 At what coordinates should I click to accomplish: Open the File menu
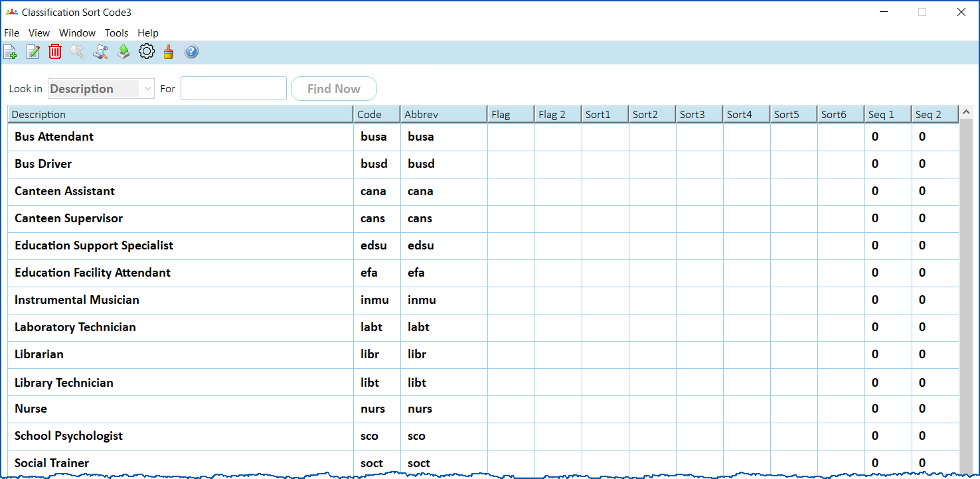[11, 33]
